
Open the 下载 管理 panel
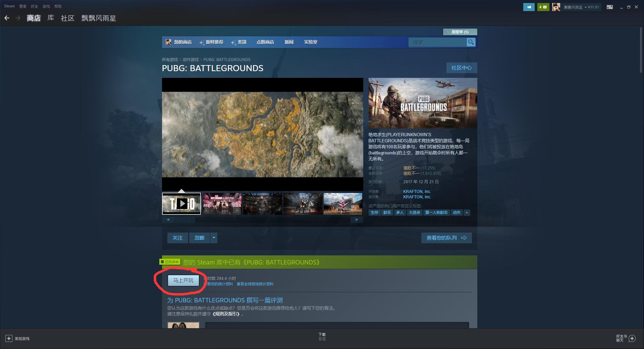322,337
